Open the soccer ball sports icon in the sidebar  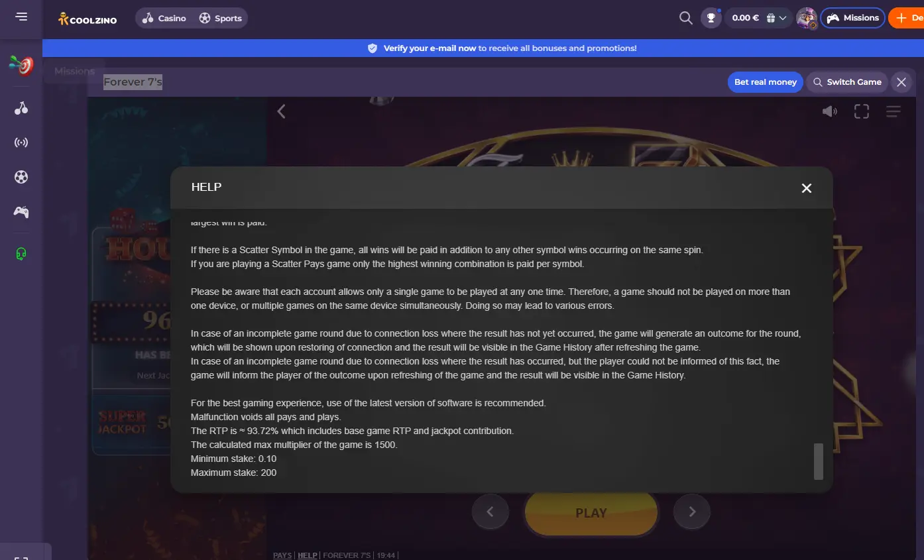21,177
